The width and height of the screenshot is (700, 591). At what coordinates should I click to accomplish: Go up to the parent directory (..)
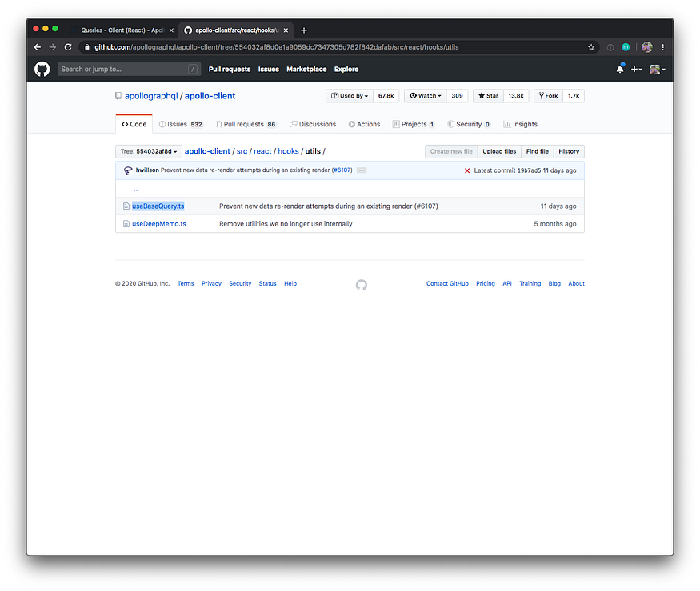136,190
